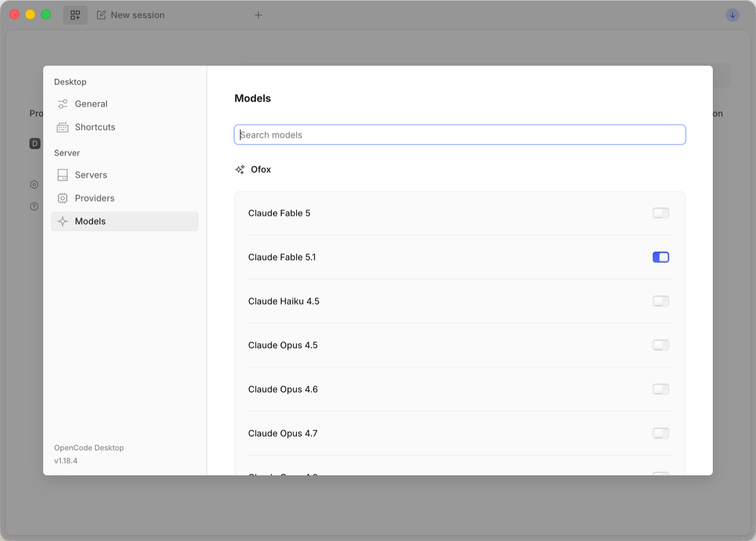The height and width of the screenshot is (541, 756).
Task: Click the settings hexagon icon behind dialog
Action: coord(35,185)
